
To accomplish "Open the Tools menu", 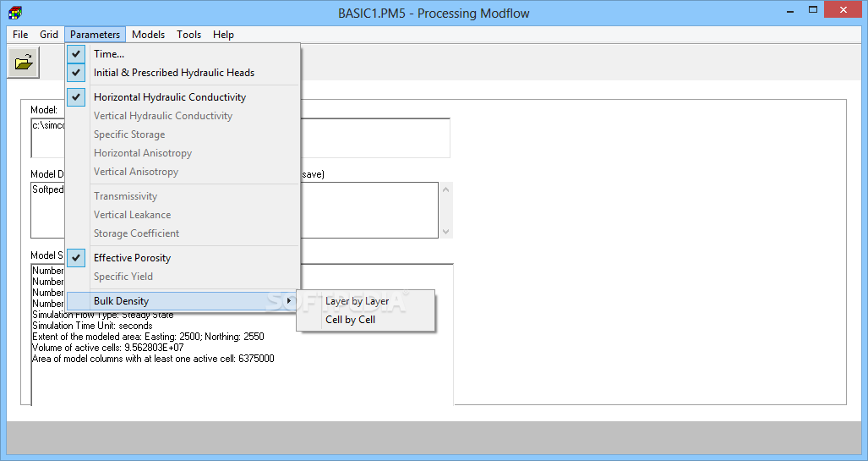I will point(188,35).
